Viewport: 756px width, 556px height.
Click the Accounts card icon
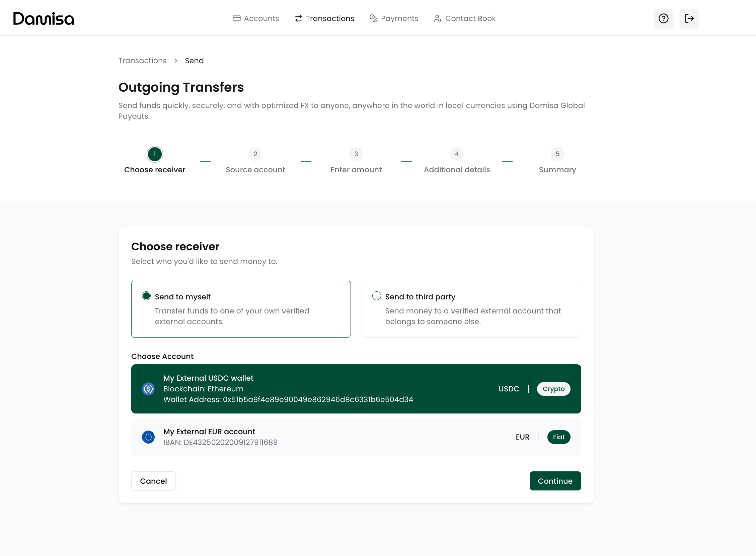(x=236, y=18)
